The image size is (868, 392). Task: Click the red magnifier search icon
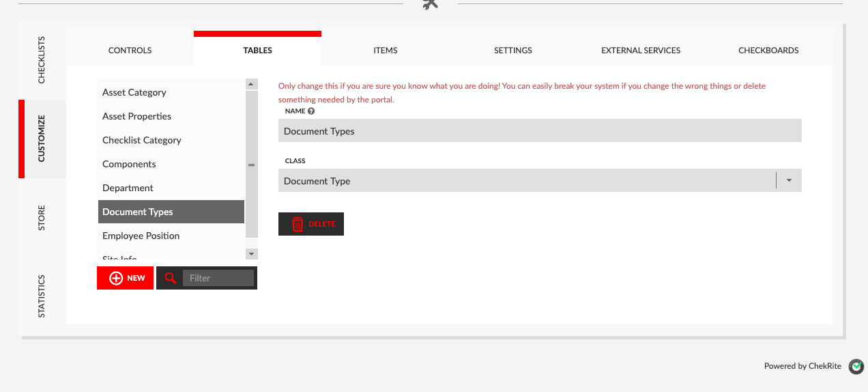pos(171,278)
